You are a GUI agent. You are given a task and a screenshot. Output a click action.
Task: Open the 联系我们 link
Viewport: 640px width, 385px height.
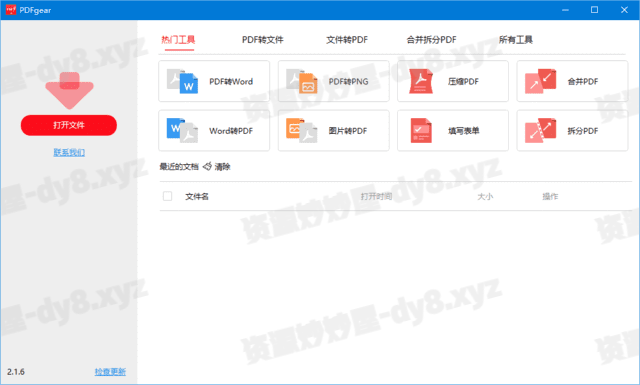[69, 152]
